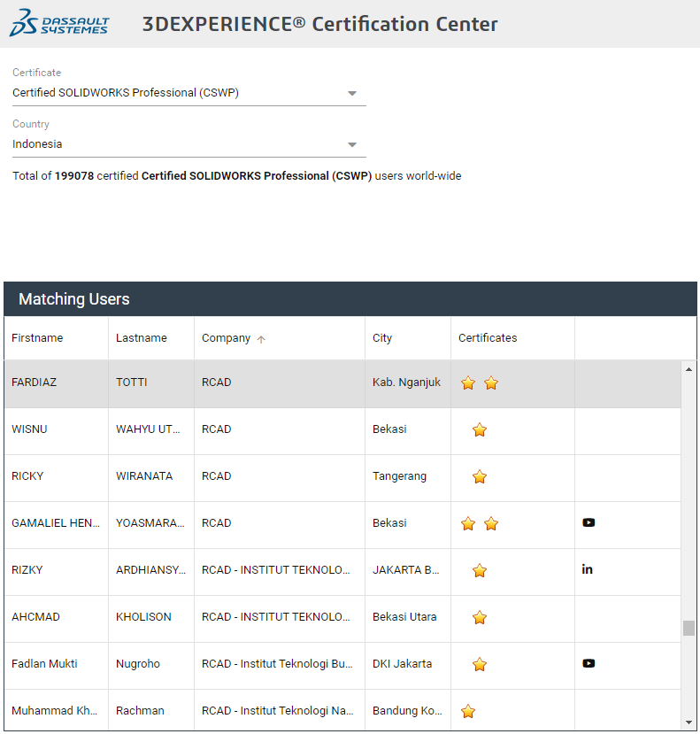Click second star in FARDIAZ row
Viewport: 700px width, 734px height.
tap(491, 382)
